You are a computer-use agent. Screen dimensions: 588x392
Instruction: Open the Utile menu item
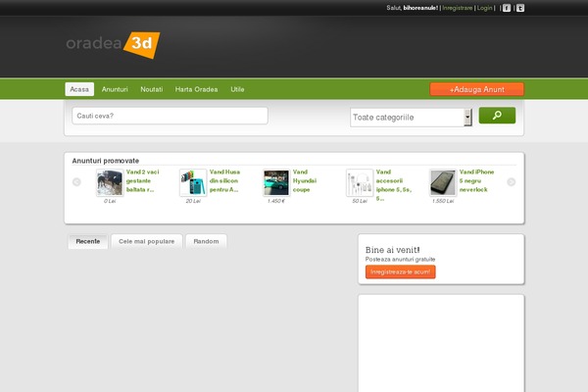pyautogui.click(x=237, y=89)
